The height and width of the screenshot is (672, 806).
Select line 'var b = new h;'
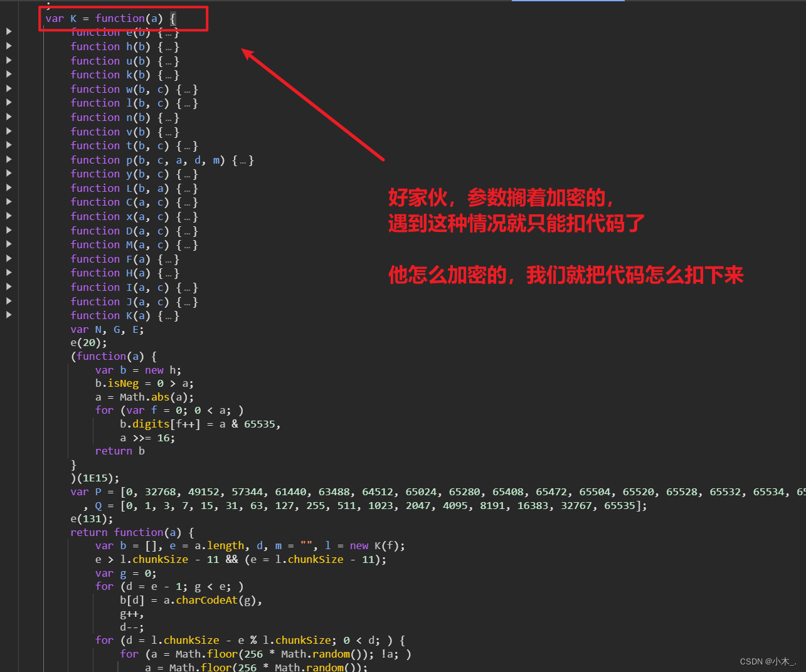(138, 370)
